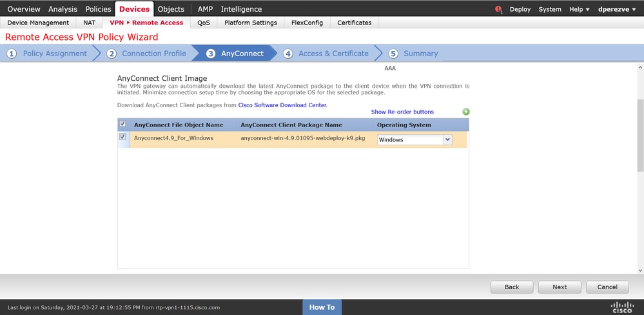The height and width of the screenshot is (315, 644).
Task: Open the Certificates tab
Action: tap(354, 23)
